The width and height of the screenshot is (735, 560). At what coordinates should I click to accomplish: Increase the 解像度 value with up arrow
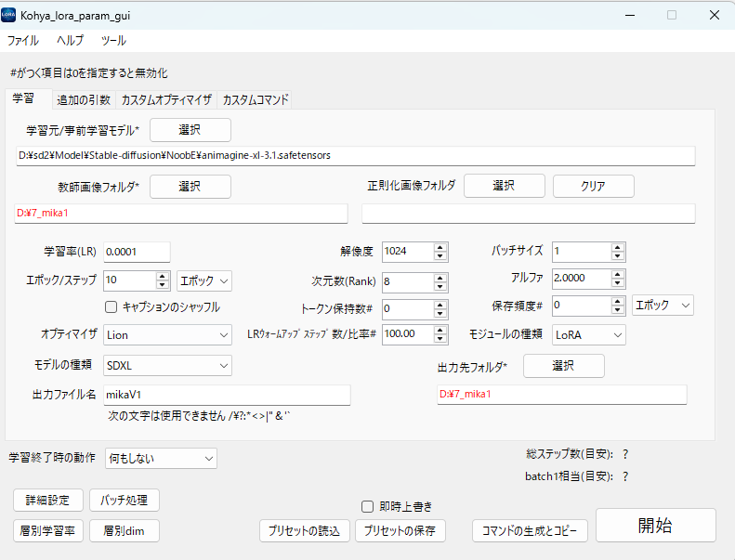[440, 247]
